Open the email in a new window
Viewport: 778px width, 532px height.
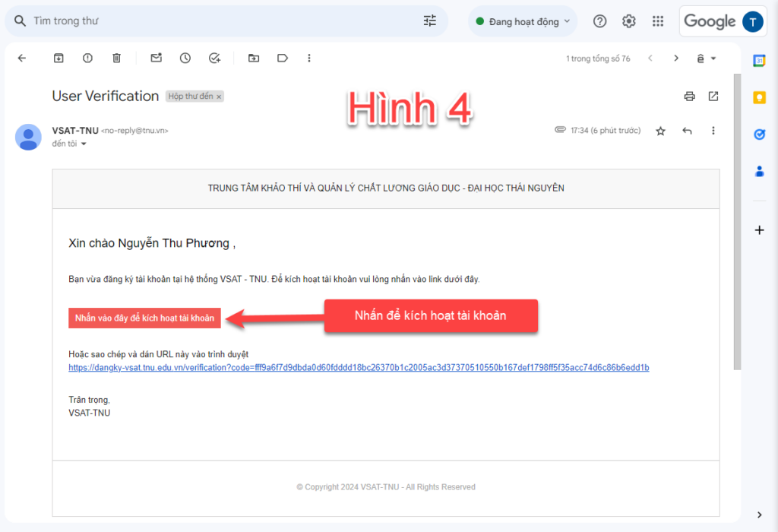pos(713,97)
